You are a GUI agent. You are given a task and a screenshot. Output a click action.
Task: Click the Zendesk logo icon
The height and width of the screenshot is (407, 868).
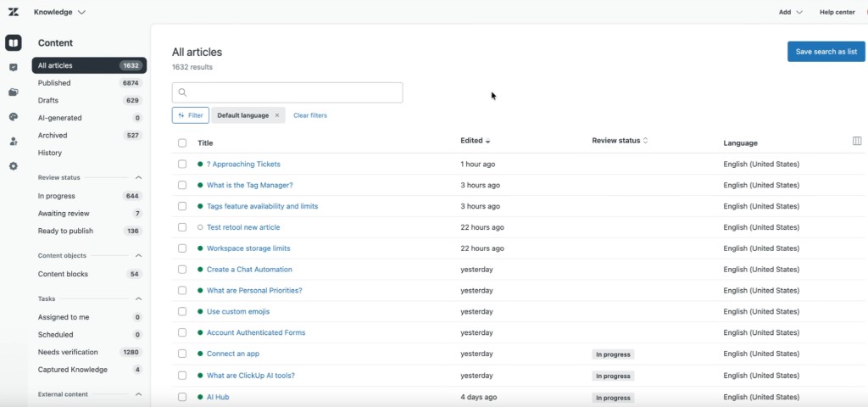tap(14, 12)
